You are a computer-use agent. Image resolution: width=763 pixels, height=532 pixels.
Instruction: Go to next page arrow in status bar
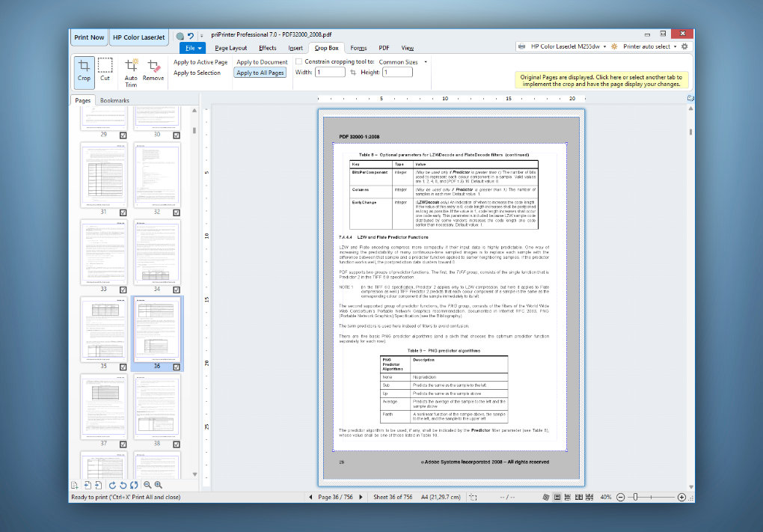361,497
